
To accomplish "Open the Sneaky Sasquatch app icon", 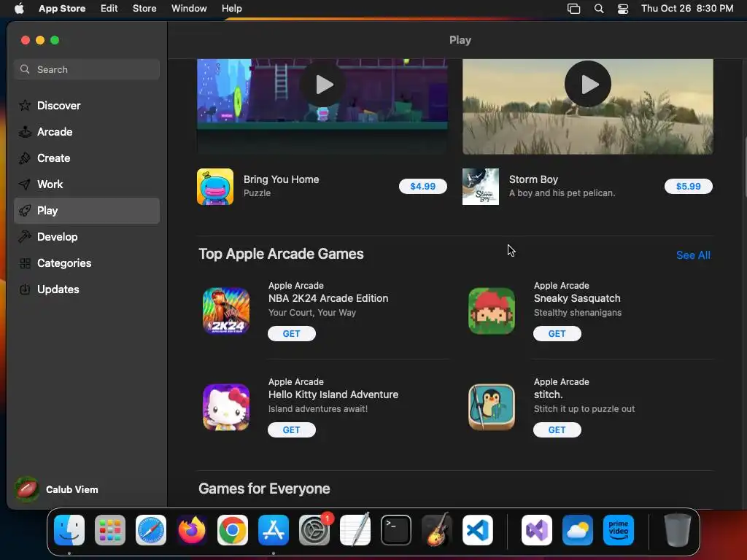I will point(492,311).
